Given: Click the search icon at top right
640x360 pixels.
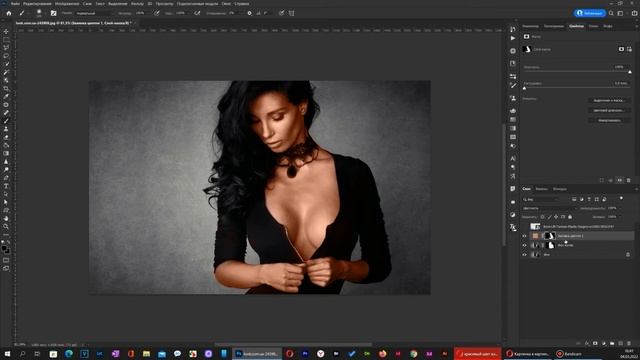Looking at the screenshot, I should click(x=611, y=13).
